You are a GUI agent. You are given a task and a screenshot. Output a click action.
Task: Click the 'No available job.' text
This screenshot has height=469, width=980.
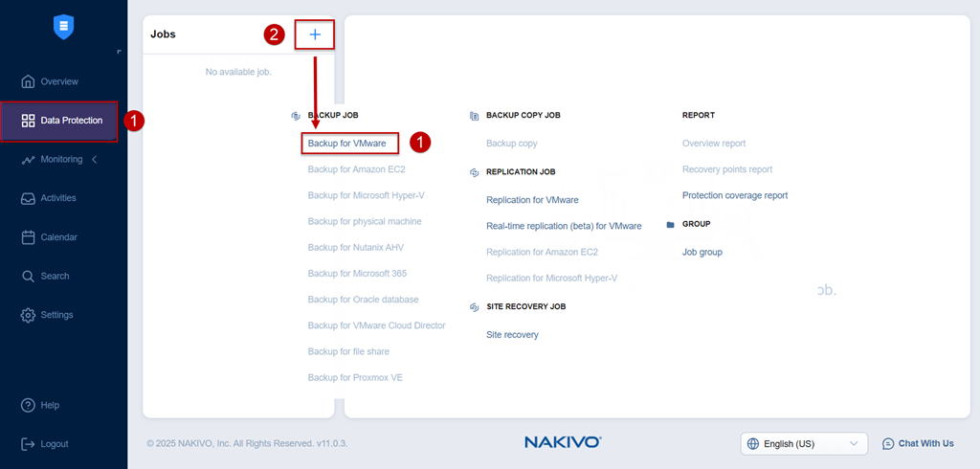point(238,72)
